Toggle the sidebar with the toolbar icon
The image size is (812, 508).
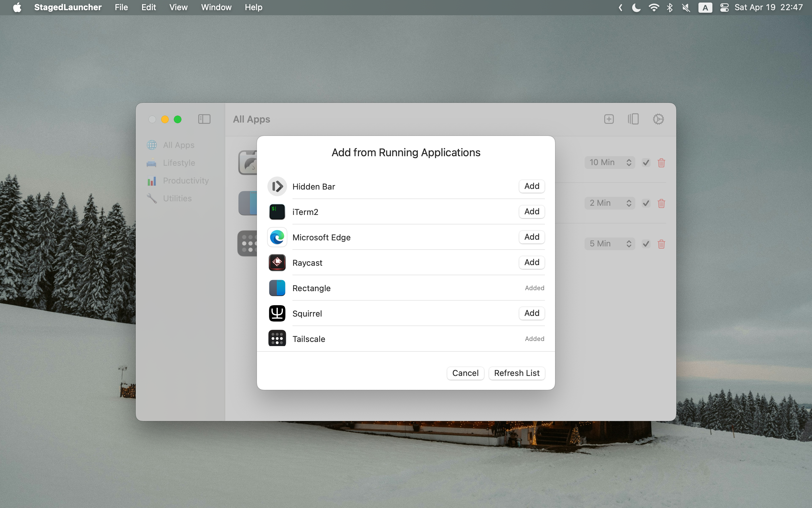[x=204, y=119]
